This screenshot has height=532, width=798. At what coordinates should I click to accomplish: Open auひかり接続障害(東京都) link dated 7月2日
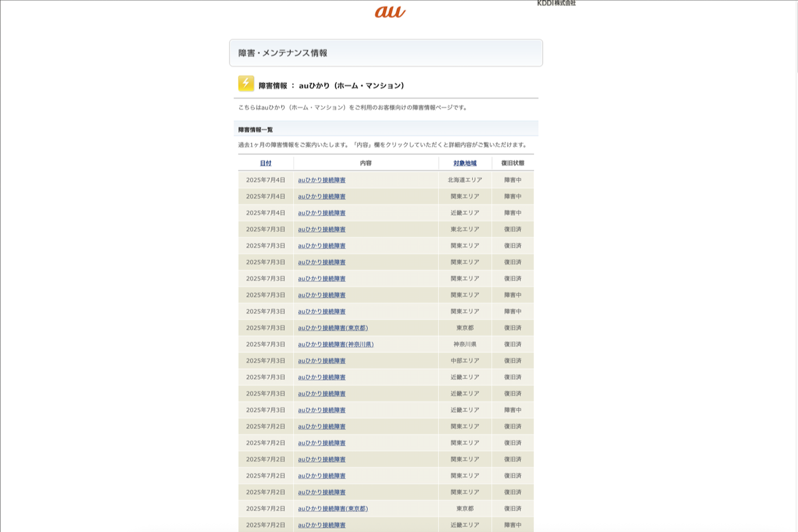(332, 509)
